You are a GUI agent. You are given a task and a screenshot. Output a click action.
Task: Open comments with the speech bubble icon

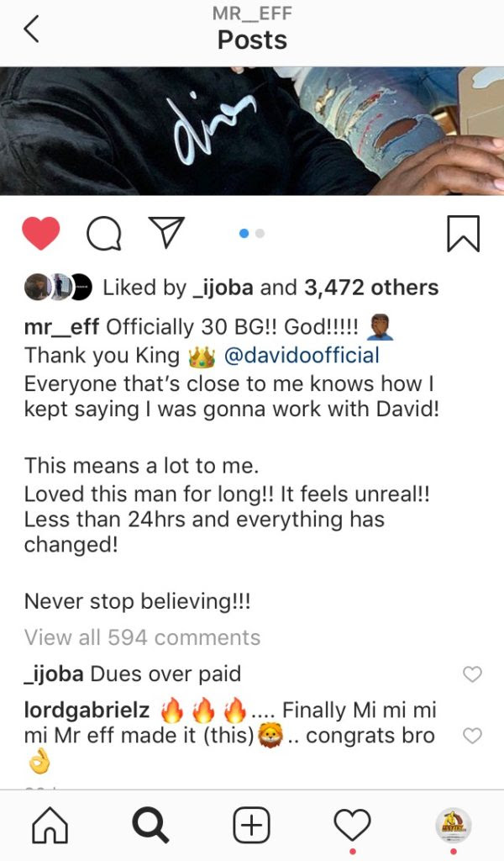pyautogui.click(x=103, y=234)
